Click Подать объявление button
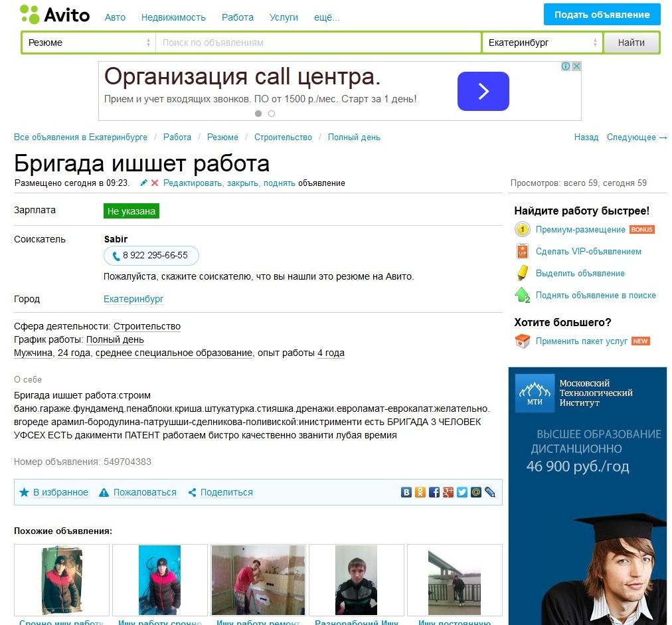Screen dimensions: 672x625 click(602, 15)
